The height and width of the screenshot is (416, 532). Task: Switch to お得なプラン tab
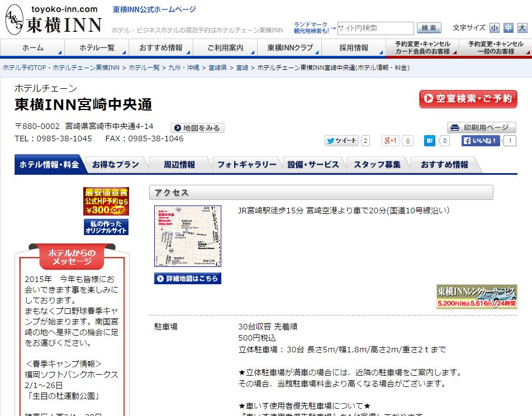pos(115,165)
